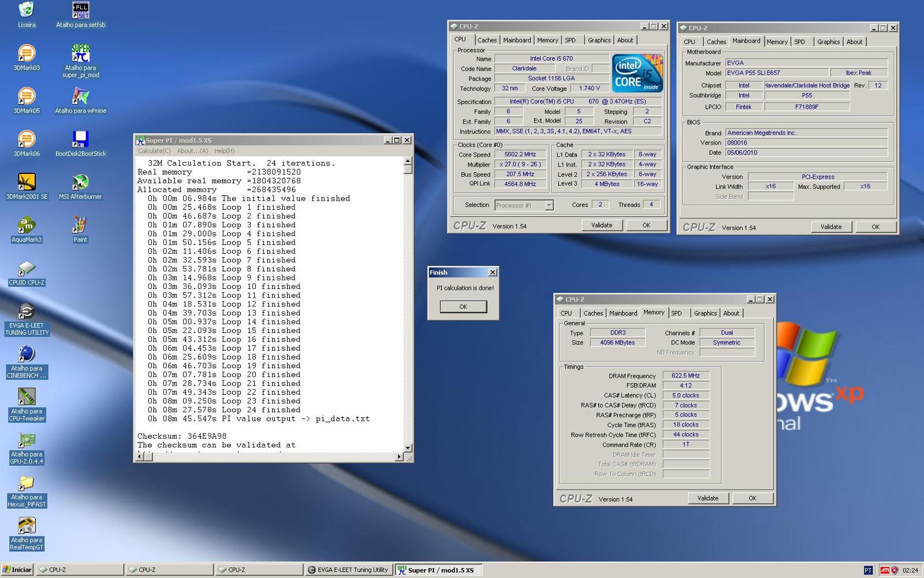Open About tab in the CPU tab window
The width and height of the screenshot is (924, 578).
625,40
